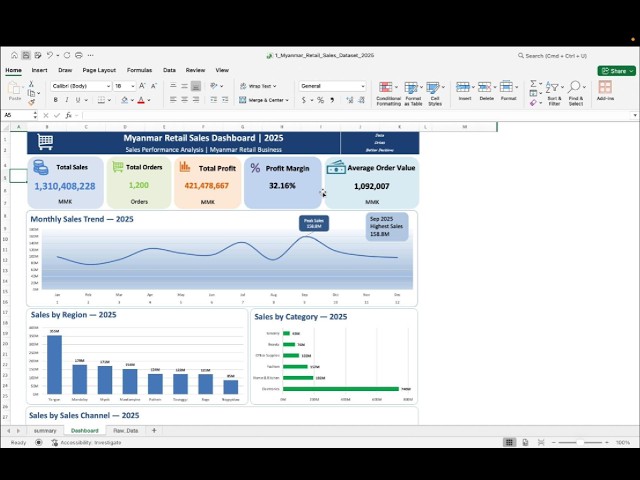Toggle Wrap Text

(258, 86)
